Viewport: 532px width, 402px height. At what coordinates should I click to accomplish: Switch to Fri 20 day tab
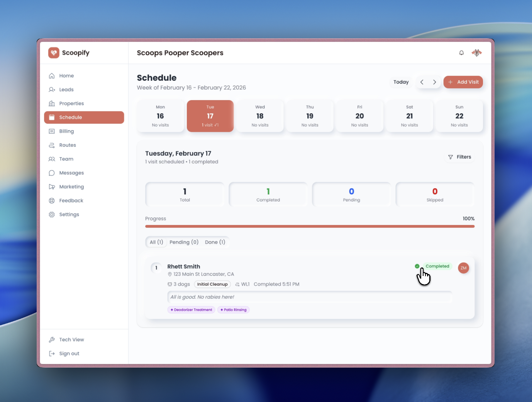[359, 116]
